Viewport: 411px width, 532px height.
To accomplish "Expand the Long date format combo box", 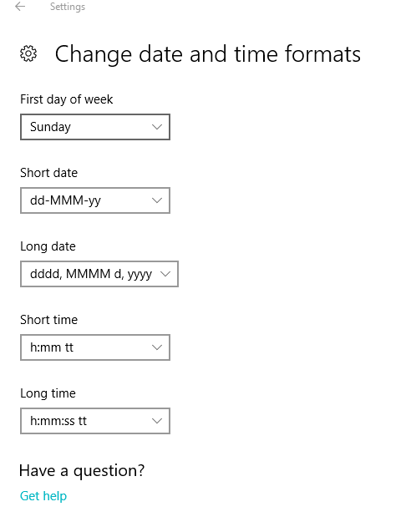I will click(x=99, y=274).
